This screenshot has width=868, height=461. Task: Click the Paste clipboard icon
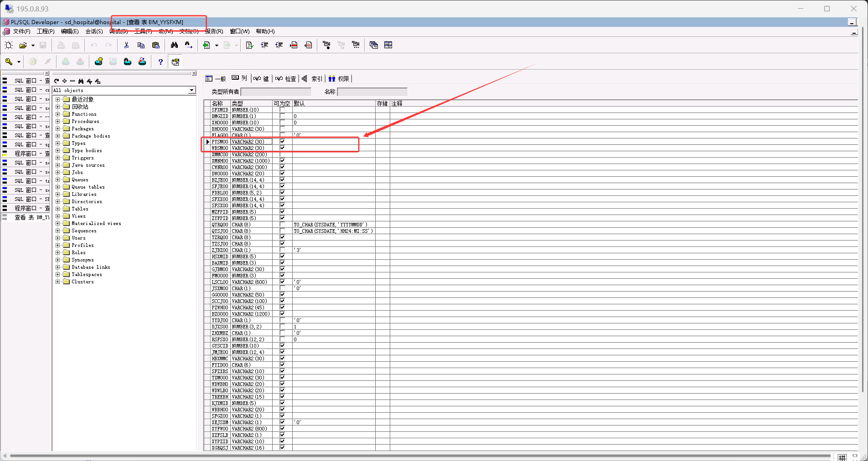pyautogui.click(x=155, y=45)
